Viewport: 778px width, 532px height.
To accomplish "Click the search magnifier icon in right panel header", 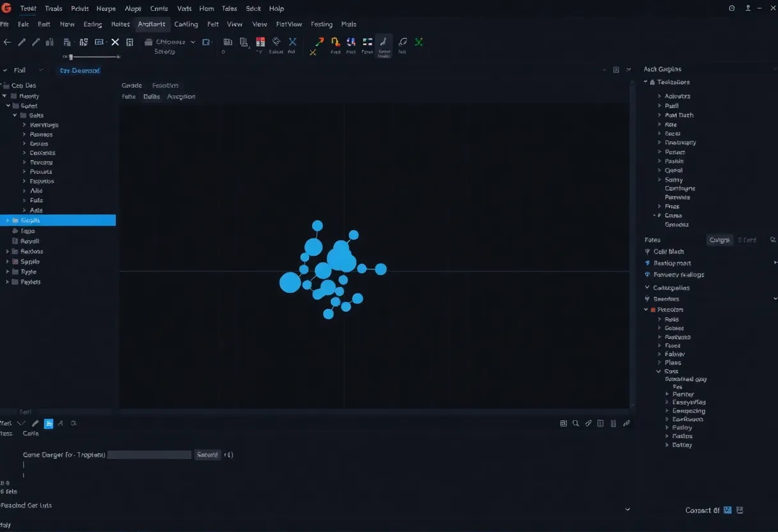I will [x=772, y=239].
